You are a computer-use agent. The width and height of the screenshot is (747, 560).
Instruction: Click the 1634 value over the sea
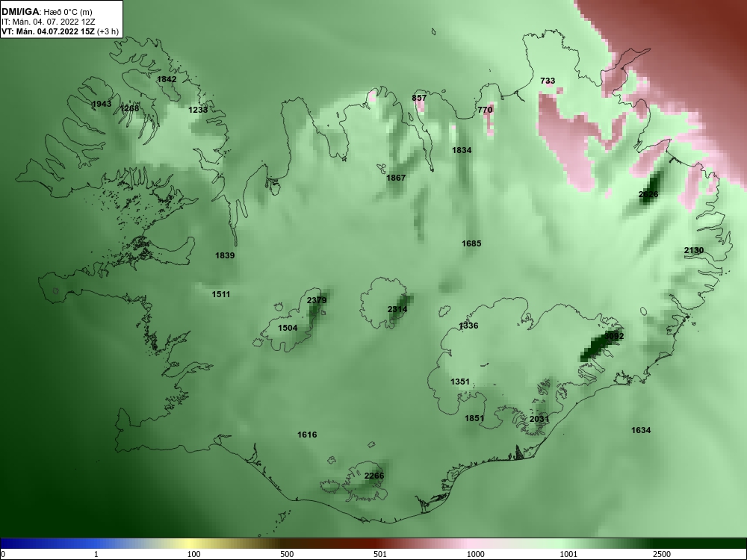tap(641, 431)
